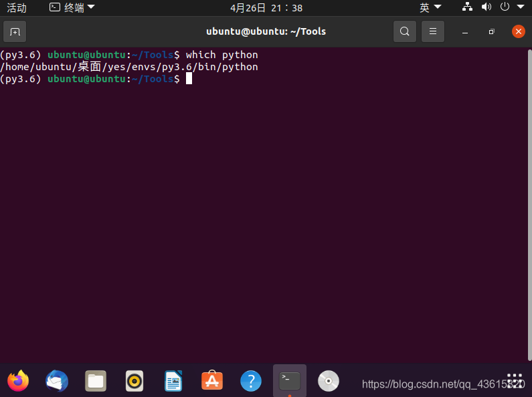The width and height of the screenshot is (532, 397).
Task: Open Ubuntu Software store
Action: tap(212, 380)
